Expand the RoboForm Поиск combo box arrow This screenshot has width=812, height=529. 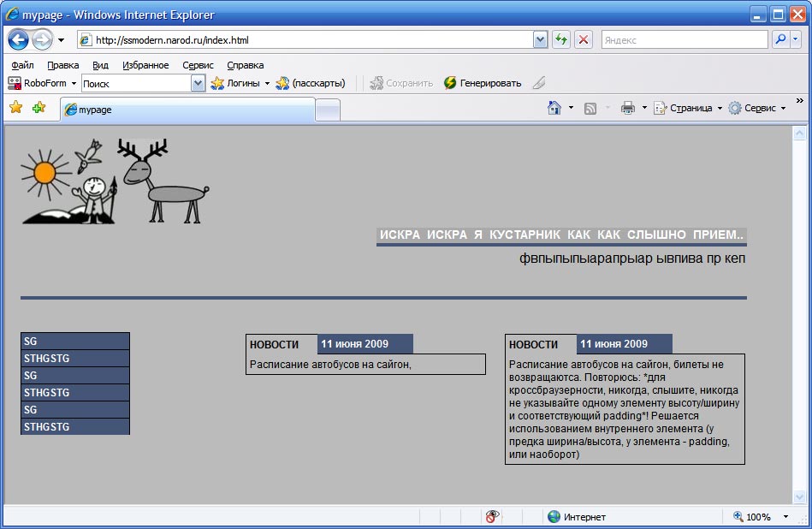[198, 83]
